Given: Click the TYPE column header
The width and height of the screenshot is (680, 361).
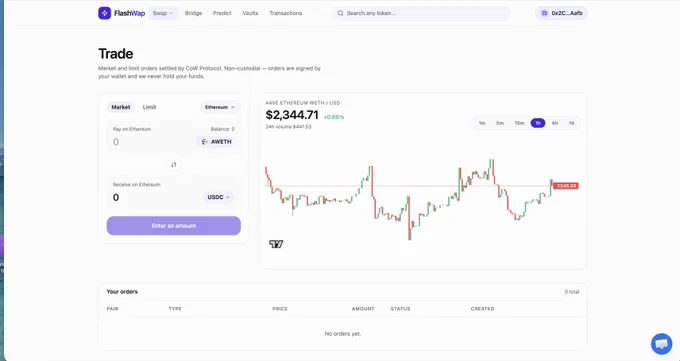Looking at the screenshot, I should click(175, 309).
